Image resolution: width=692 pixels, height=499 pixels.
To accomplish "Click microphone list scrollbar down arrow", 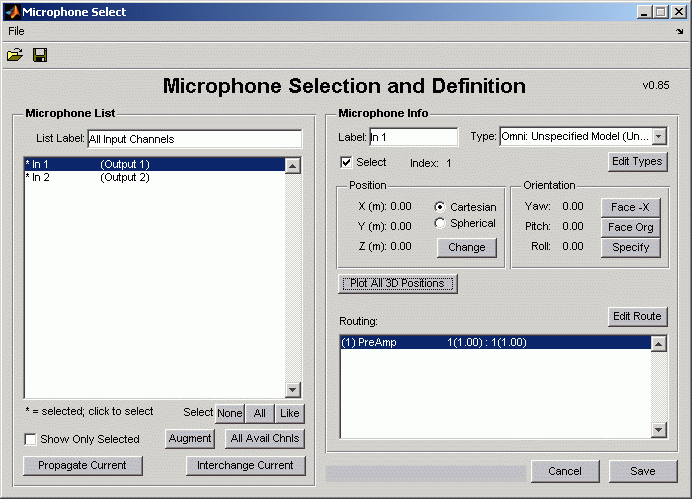I will [x=293, y=390].
